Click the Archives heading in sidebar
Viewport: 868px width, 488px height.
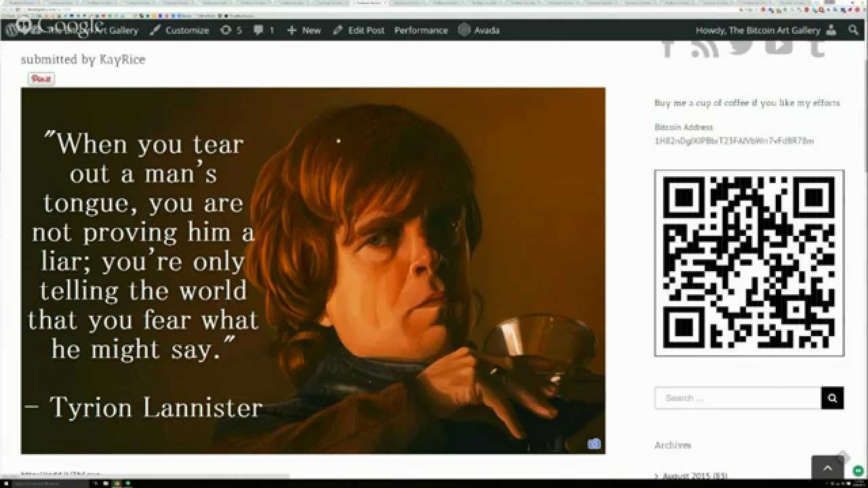pos(673,445)
